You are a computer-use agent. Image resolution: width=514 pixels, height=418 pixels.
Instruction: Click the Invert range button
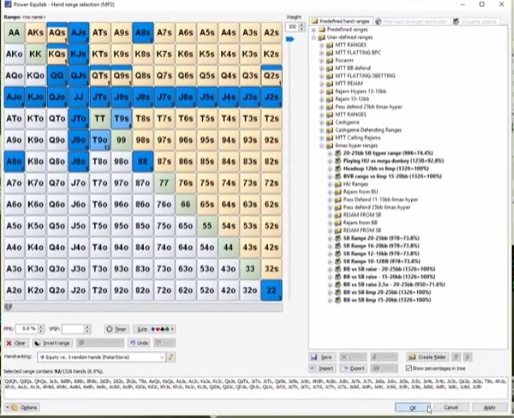[x=52, y=343]
